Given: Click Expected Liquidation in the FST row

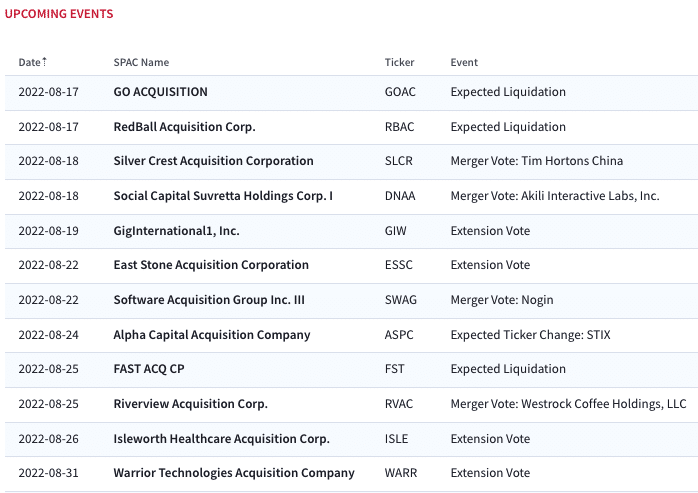Looking at the screenshot, I should pyautogui.click(x=508, y=369).
